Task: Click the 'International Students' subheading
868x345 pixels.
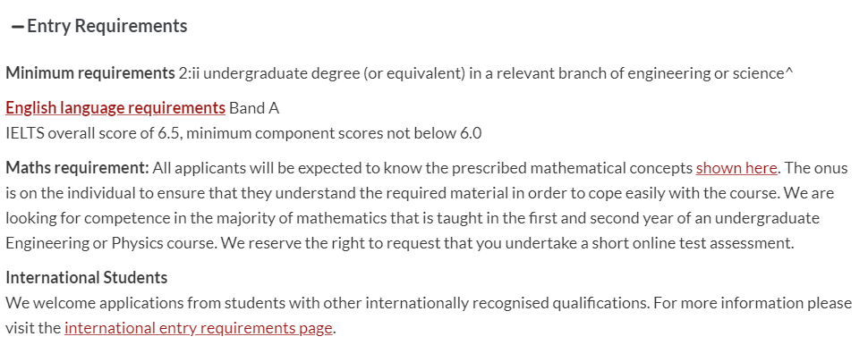Action: [x=87, y=277]
